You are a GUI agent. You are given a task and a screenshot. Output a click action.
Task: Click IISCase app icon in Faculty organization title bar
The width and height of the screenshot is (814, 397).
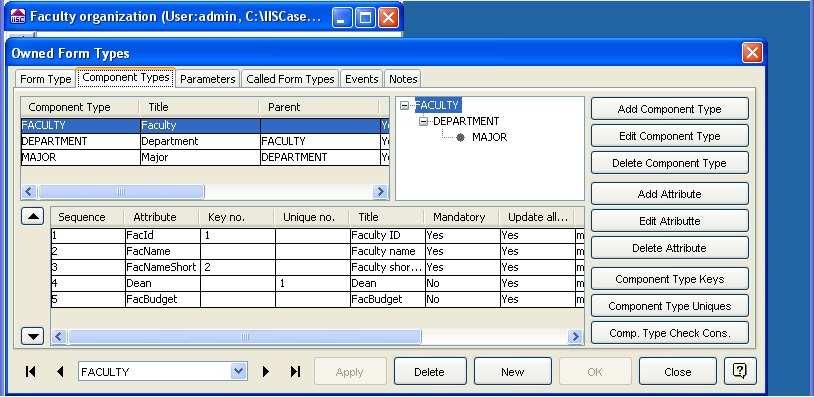pyautogui.click(x=18, y=17)
